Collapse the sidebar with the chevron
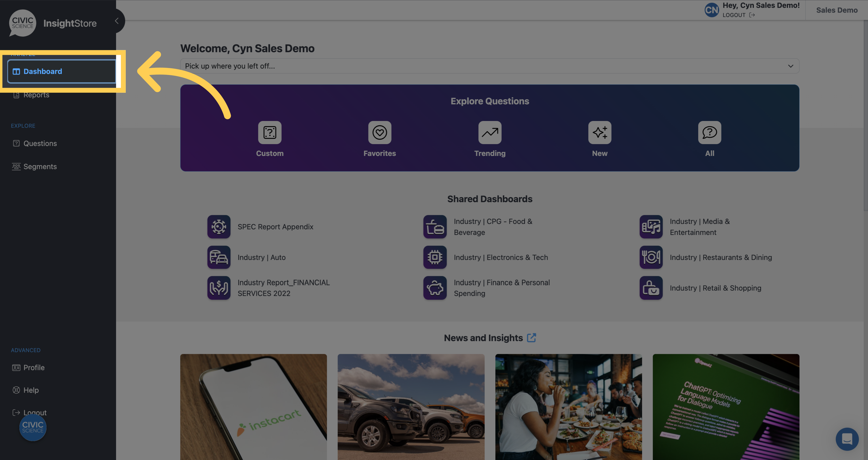 pyautogui.click(x=117, y=21)
